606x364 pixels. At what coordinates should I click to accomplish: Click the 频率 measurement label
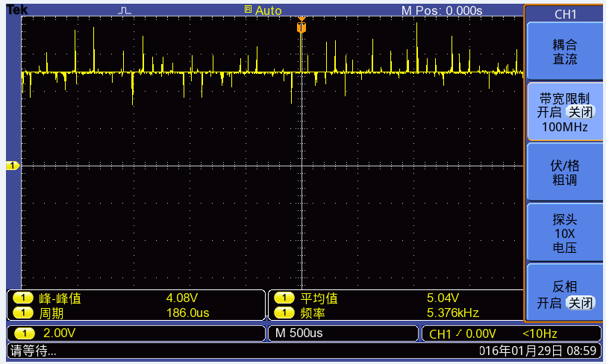coord(313,313)
